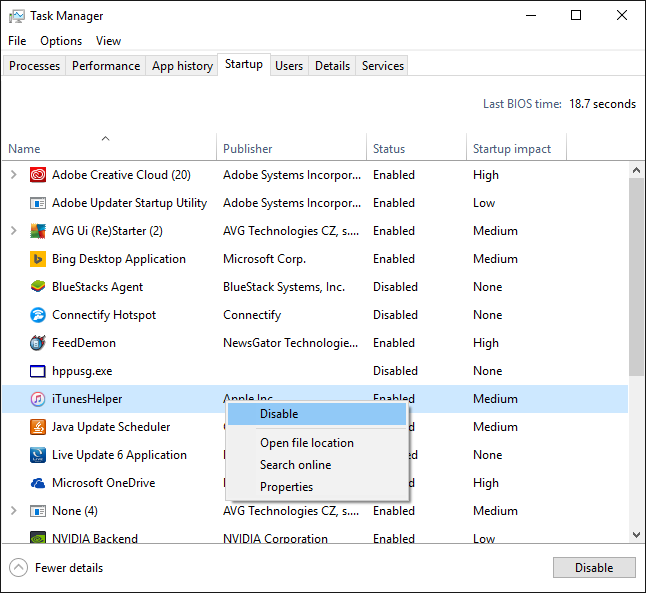The width and height of the screenshot is (646, 593).
Task: Select the Live Update 6 Application row name
Action: point(119,455)
